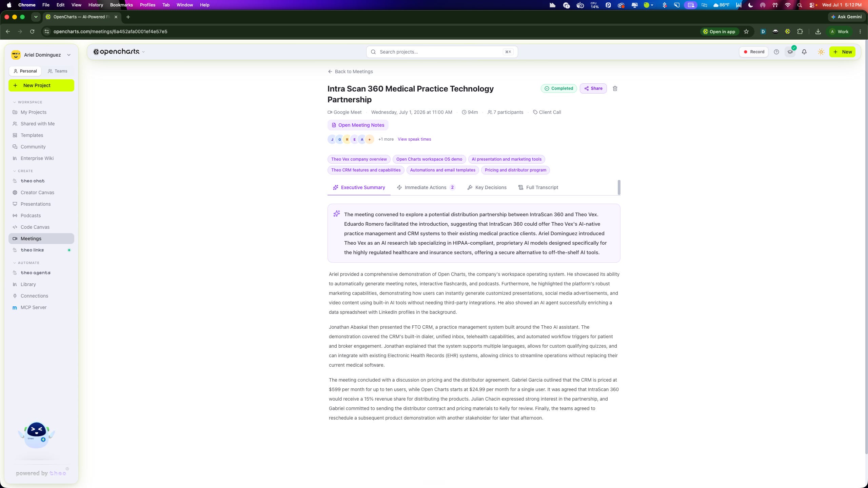Open the graduation cap learning icon

[790, 52]
